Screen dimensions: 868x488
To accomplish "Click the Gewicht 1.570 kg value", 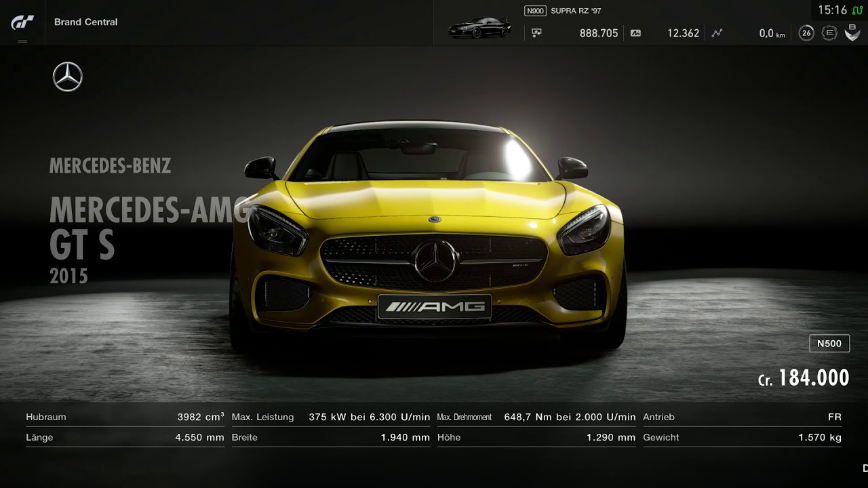I will pyautogui.click(x=820, y=437).
